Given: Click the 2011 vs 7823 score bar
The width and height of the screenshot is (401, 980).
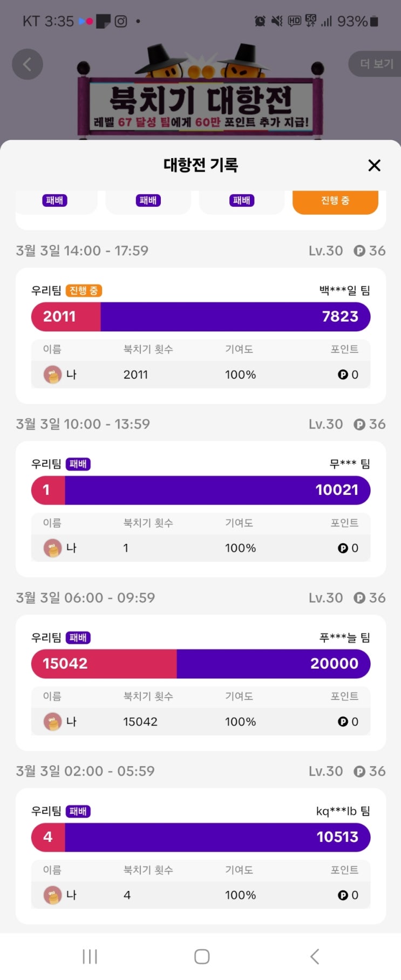Looking at the screenshot, I should tap(201, 317).
